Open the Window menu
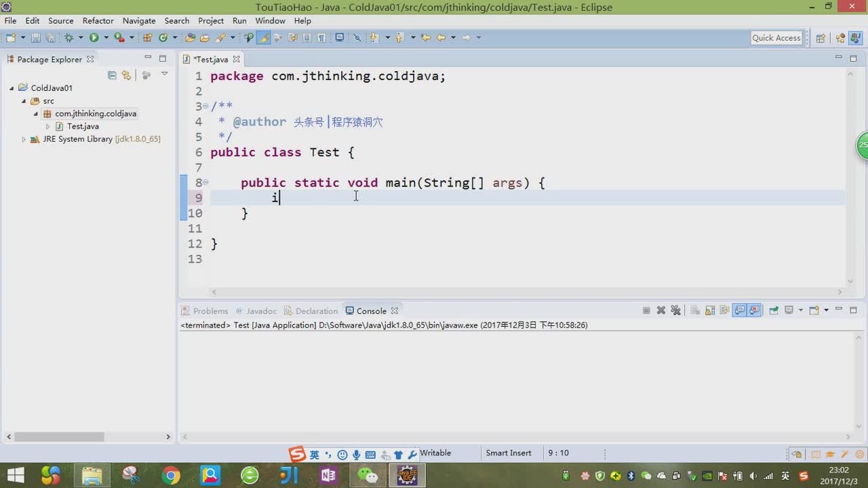This screenshot has width=868, height=488. pos(270,21)
